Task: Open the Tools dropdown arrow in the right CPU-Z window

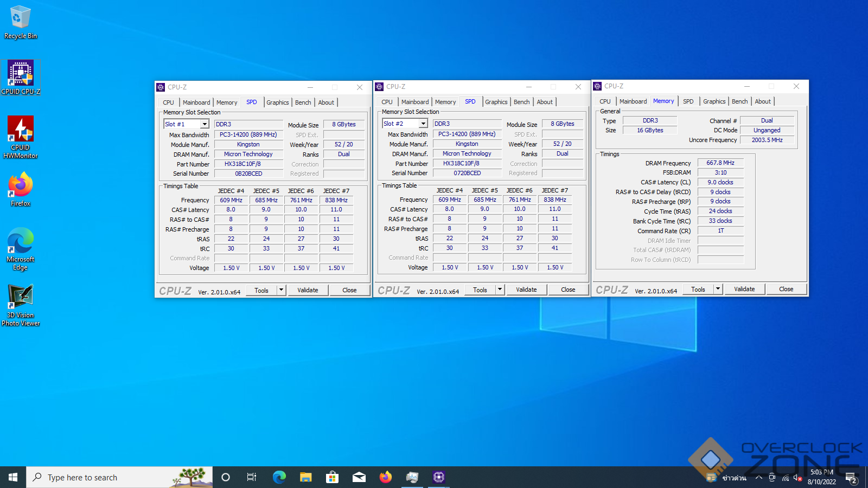Action: 718,289
